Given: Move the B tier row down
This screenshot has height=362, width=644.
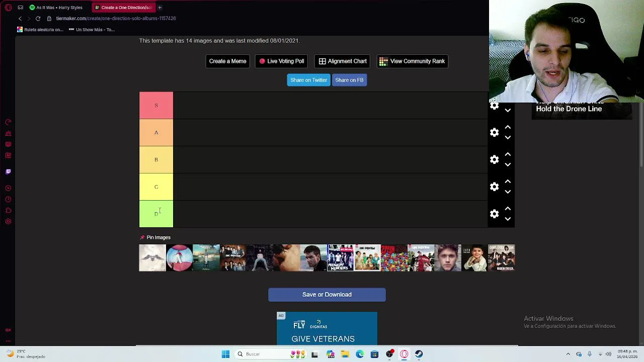Looking at the screenshot, I should (508, 164).
